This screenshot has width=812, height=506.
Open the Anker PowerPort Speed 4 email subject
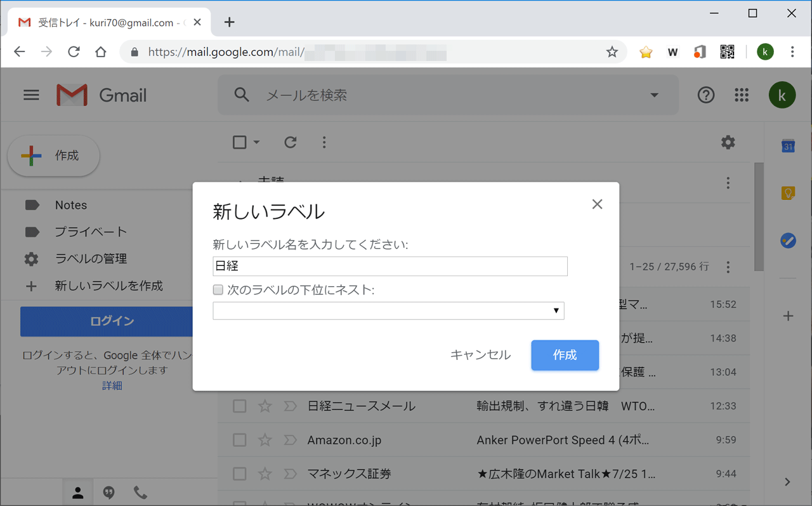[x=563, y=440]
